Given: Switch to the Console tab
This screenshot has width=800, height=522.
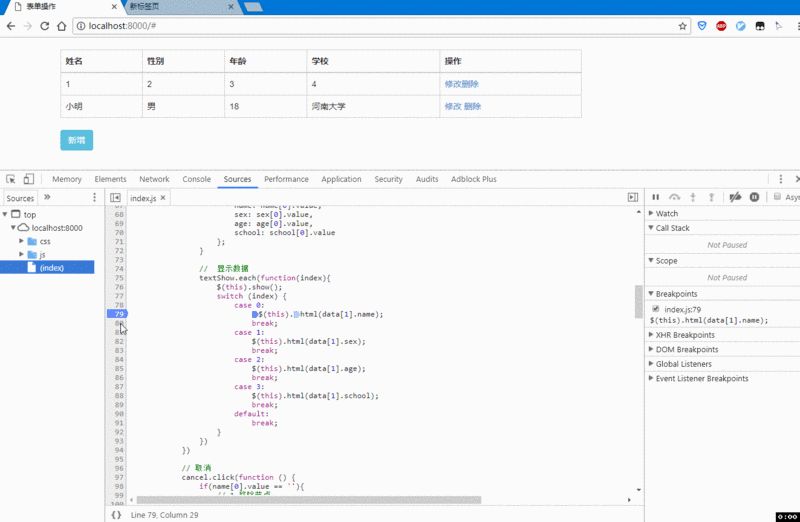Looking at the screenshot, I should pyautogui.click(x=196, y=179).
